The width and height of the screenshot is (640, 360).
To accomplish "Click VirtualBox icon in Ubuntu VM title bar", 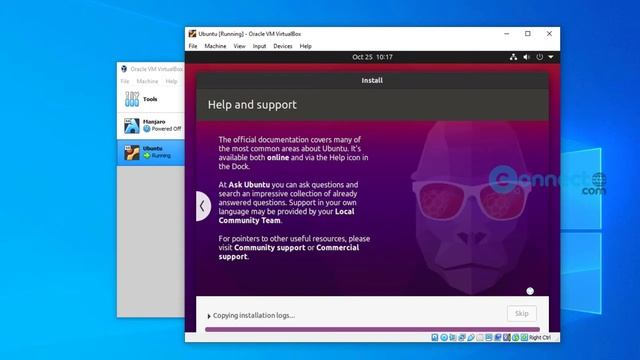I will click(192, 34).
